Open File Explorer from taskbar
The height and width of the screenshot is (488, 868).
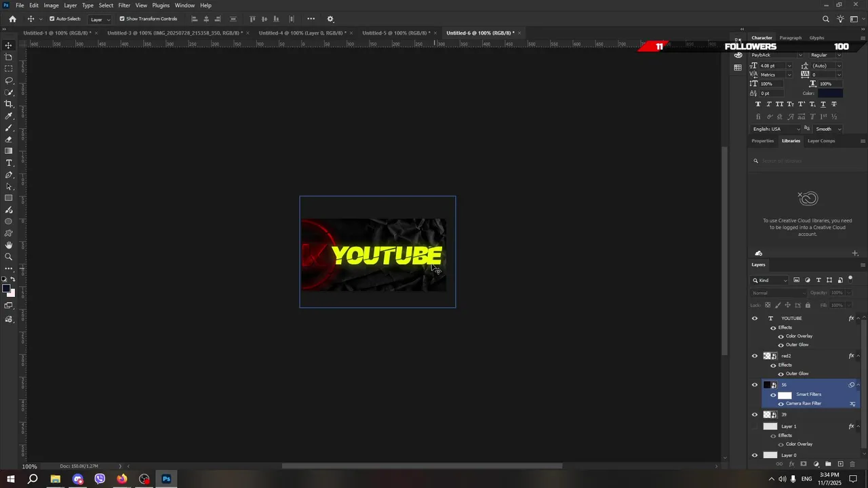55,479
